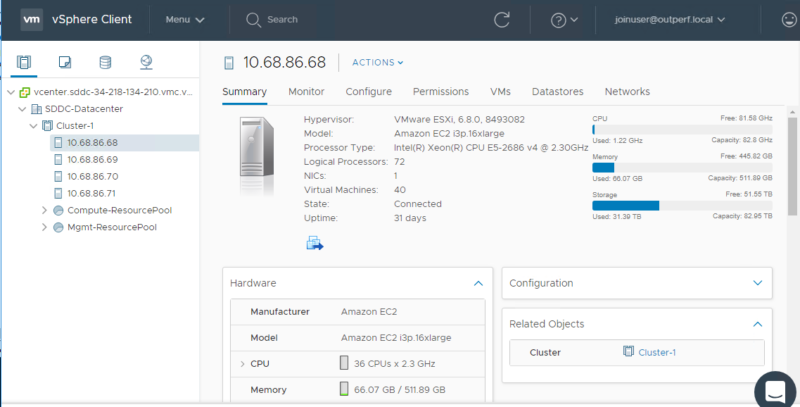Click the SDDC-Datacenter icon
This screenshot has height=407, width=800.
36,109
